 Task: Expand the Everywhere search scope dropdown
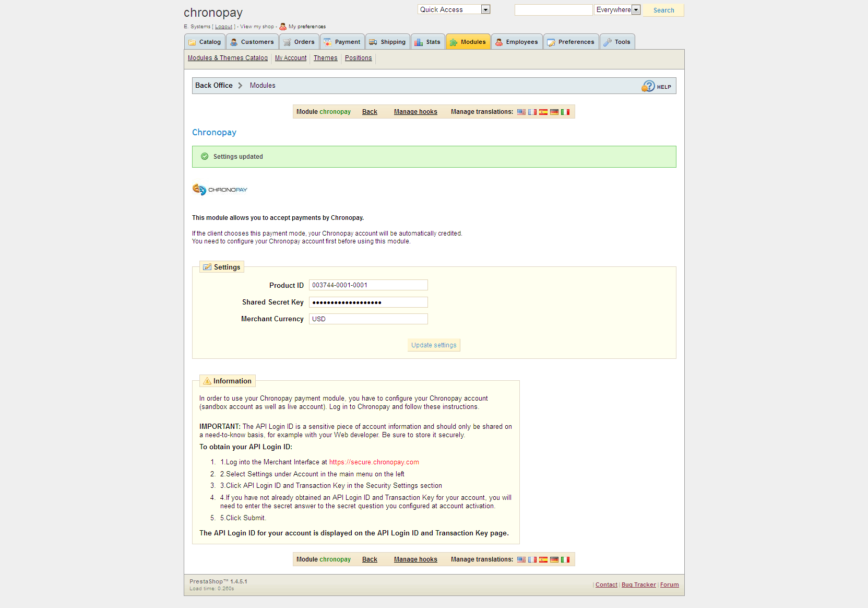coord(617,9)
